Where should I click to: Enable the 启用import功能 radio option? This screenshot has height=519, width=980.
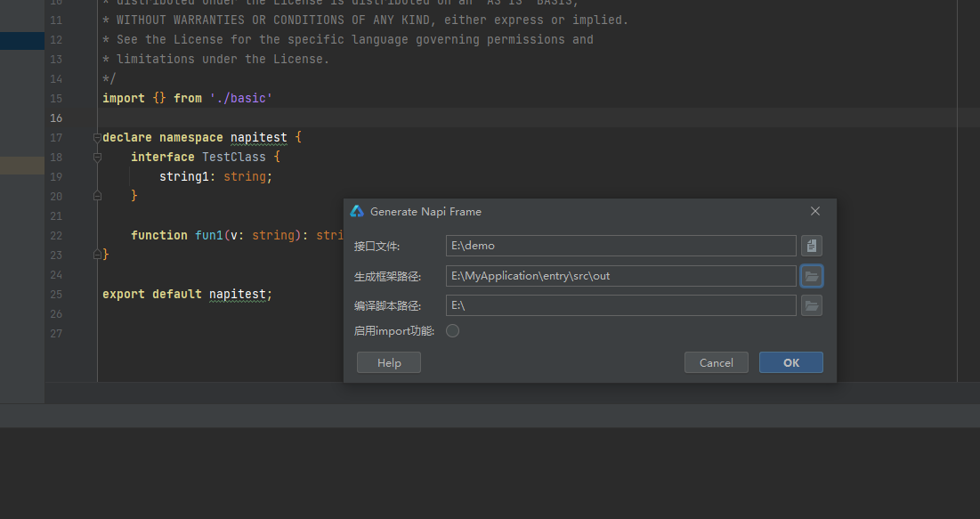click(x=452, y=331)
